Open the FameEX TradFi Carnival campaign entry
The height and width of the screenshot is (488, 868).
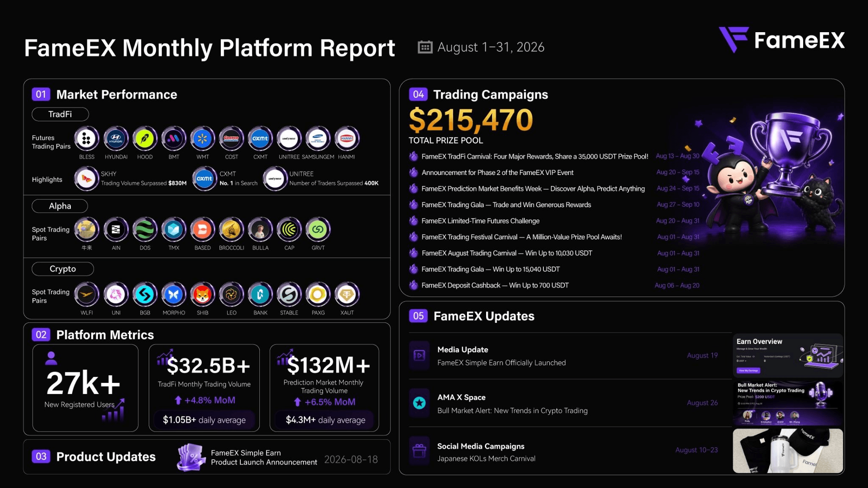pyautogui.click(x=554, y=156)
